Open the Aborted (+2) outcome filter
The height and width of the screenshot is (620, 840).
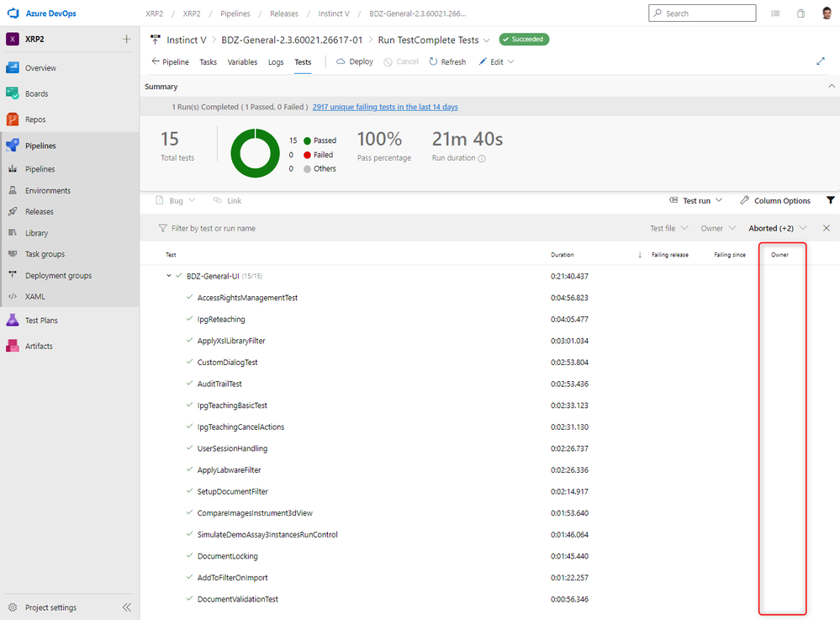pos(778,228)
